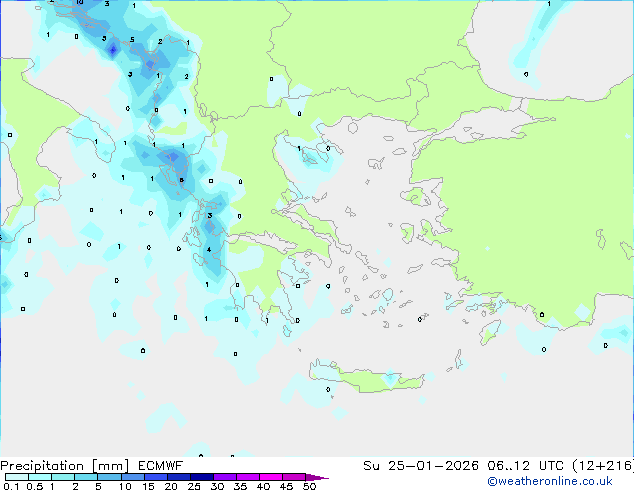The height and width of the screenshot is (490, 634).
Task: Click the legend label '15'
Action: click(148, 486)
